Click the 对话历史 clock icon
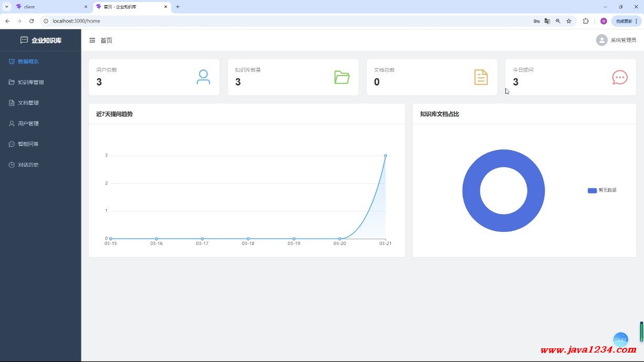 (x=12, y=165)
